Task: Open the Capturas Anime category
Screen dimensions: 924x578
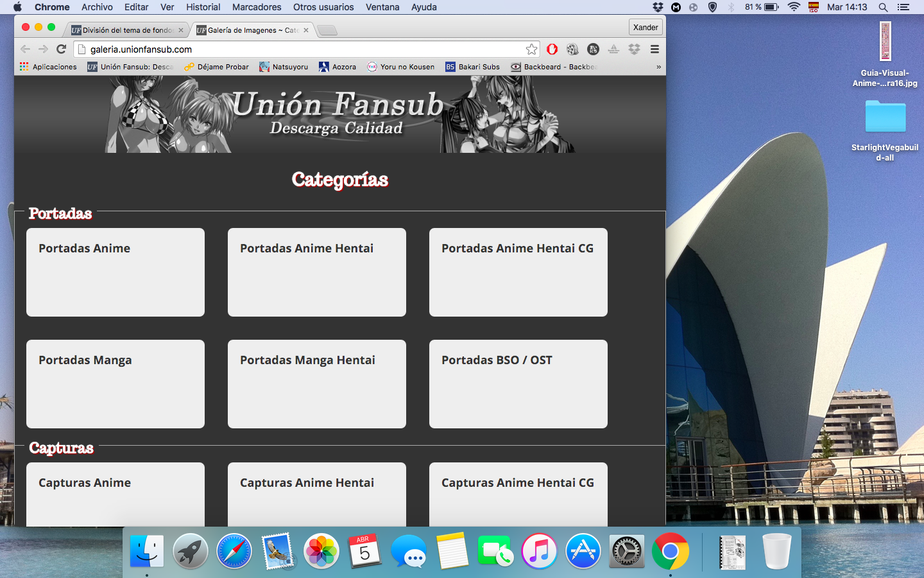Action: point(116,495)
